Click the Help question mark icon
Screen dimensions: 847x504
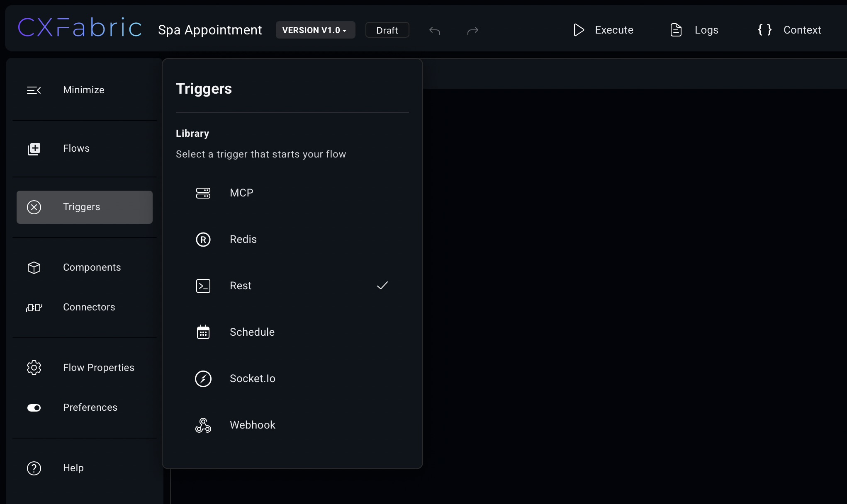point(34,468)
